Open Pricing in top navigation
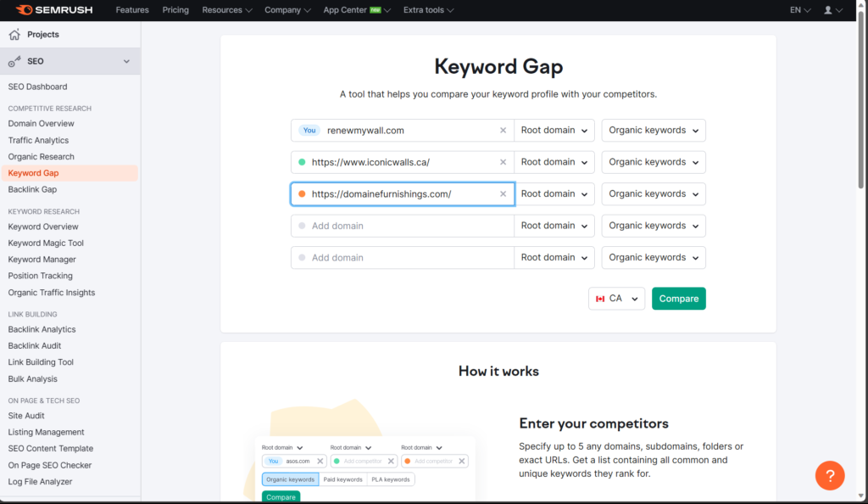The width and height of the screenshot is (868, 504). tap(175, 10)
